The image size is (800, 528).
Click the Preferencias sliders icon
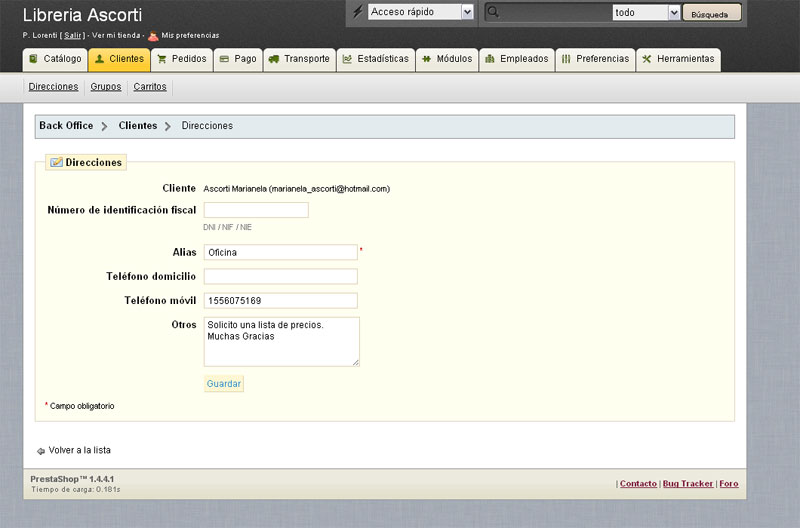point(566,59)
